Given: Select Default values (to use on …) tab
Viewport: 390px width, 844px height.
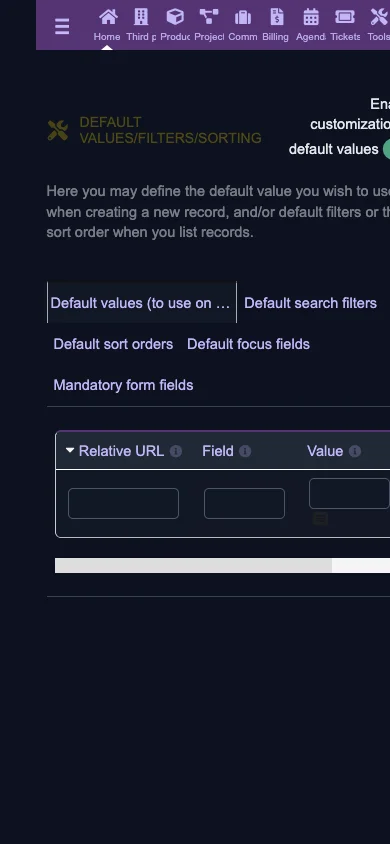Looking at the screenshot, I should pyautogui.click(x=142, y=303).
